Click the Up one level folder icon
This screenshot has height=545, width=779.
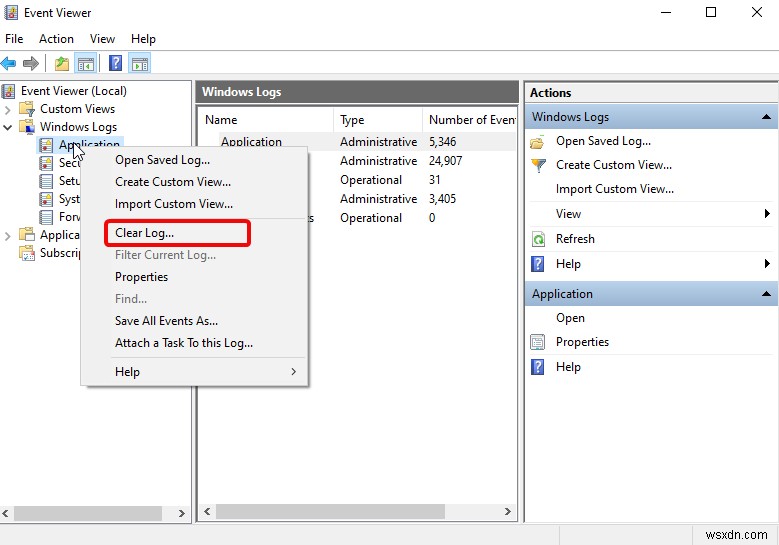(x=62, y=64)
